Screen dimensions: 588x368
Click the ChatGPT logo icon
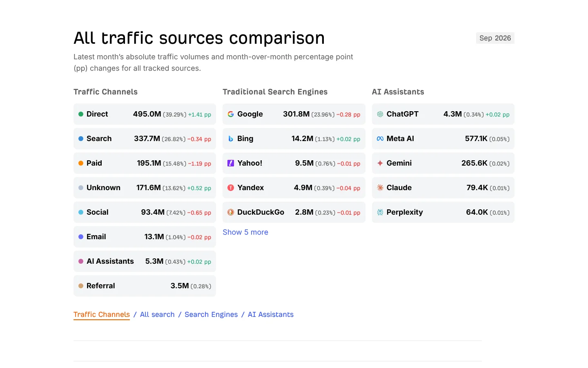coord(380,114)
